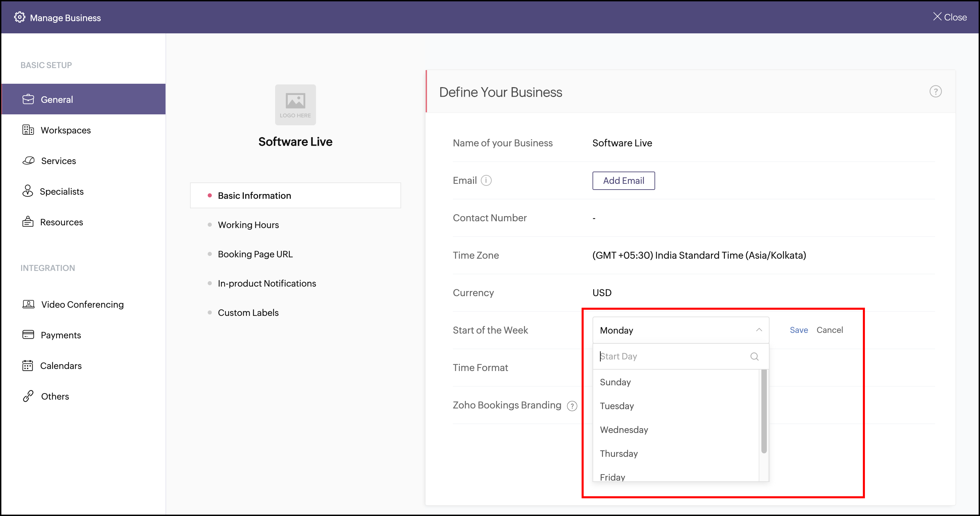Open Video Conferencing via its icon

click(29, 304)
